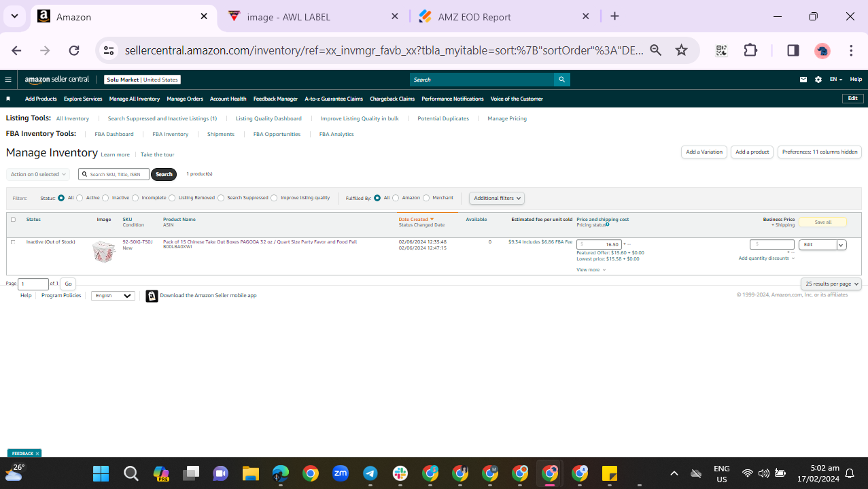Show hidden system tray icons
Image resolution: width=868 pixels, height=489 pixels.
(674, 473)
